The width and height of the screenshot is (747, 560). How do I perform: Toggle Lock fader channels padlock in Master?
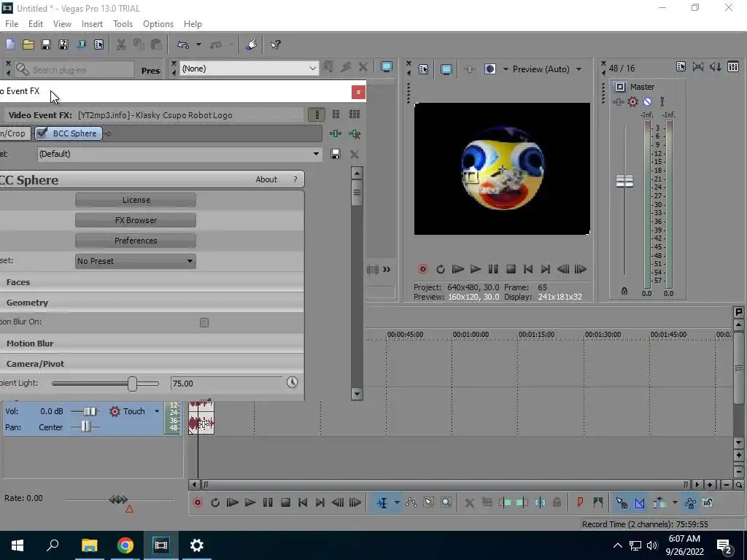(624, 291)
